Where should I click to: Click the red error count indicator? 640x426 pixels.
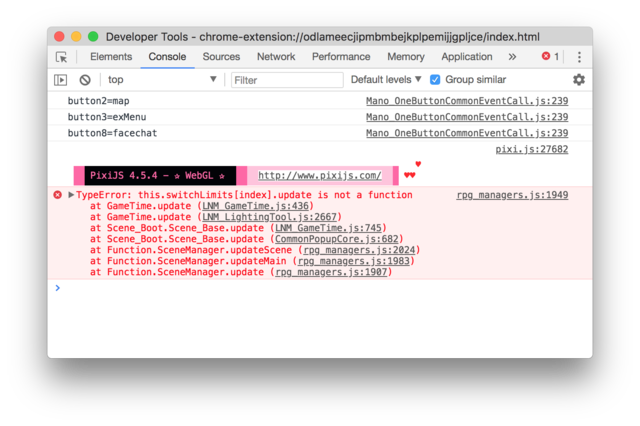pyautogui.click(x=550, y=56)
